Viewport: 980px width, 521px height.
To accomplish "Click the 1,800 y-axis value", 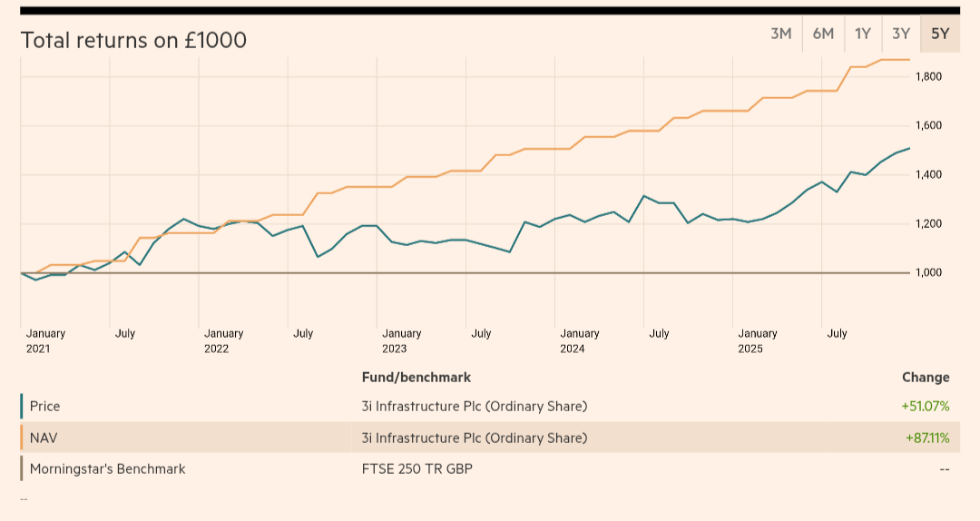I will 929,76.
